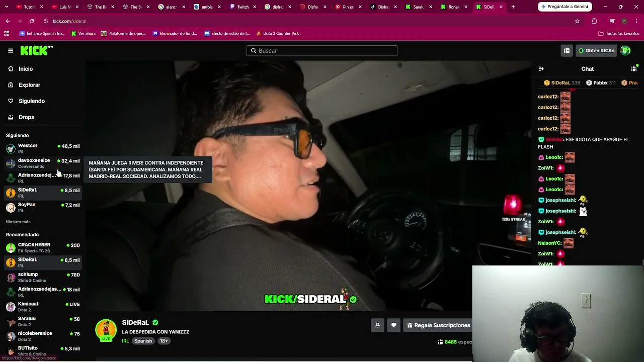This screenshot has height=362, width=644.
Task: Open schlump channel in Recomendado
Action: tap(43, 278)
